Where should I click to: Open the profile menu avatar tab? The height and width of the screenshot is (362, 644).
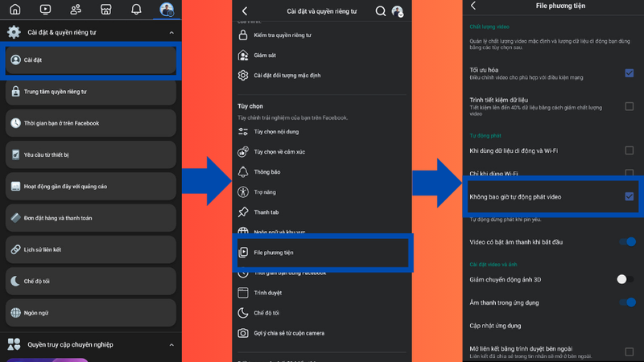(x=167, y=9)
